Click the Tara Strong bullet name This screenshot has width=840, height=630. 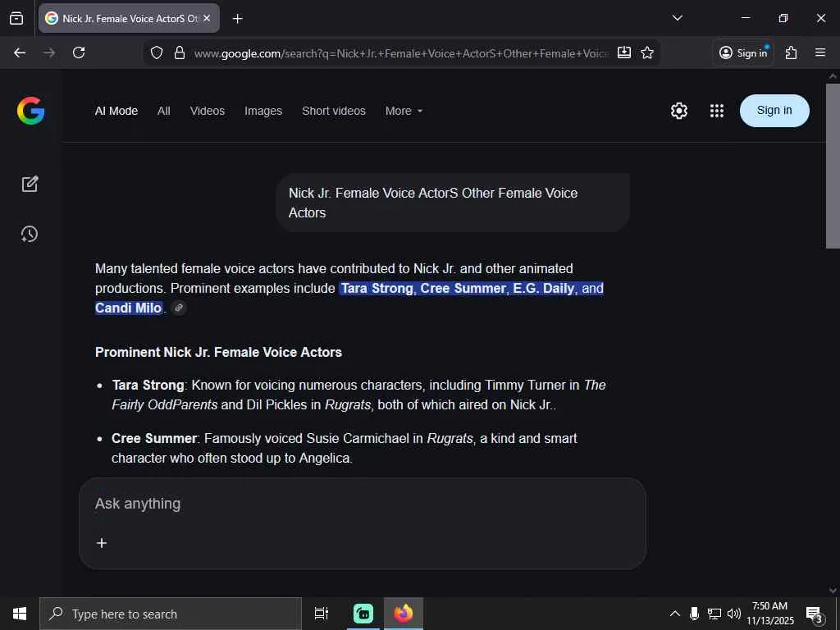148,386
